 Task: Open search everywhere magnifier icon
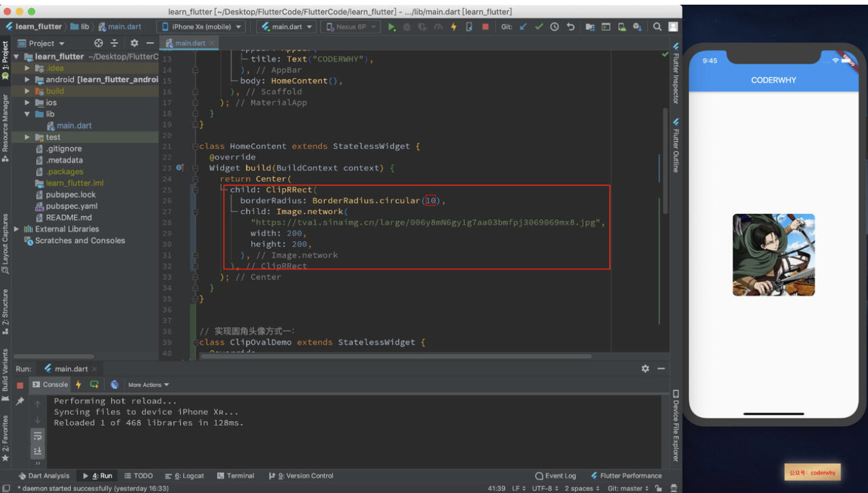tap(657, 27)
